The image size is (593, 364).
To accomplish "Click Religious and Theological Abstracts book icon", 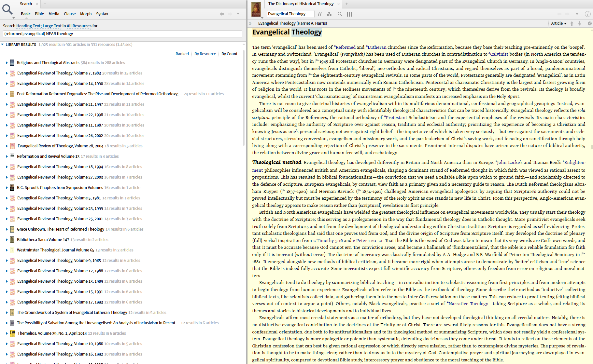I will point(12,63).
